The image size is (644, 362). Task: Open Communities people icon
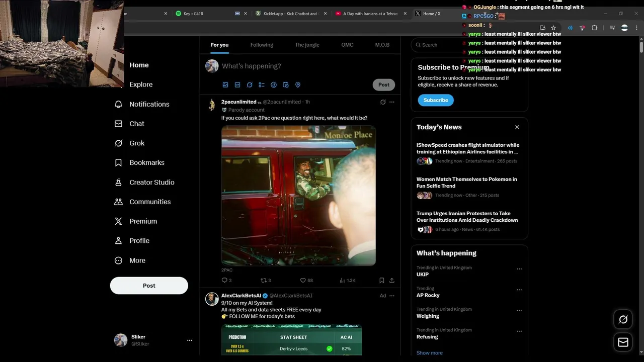pos(118,202)
